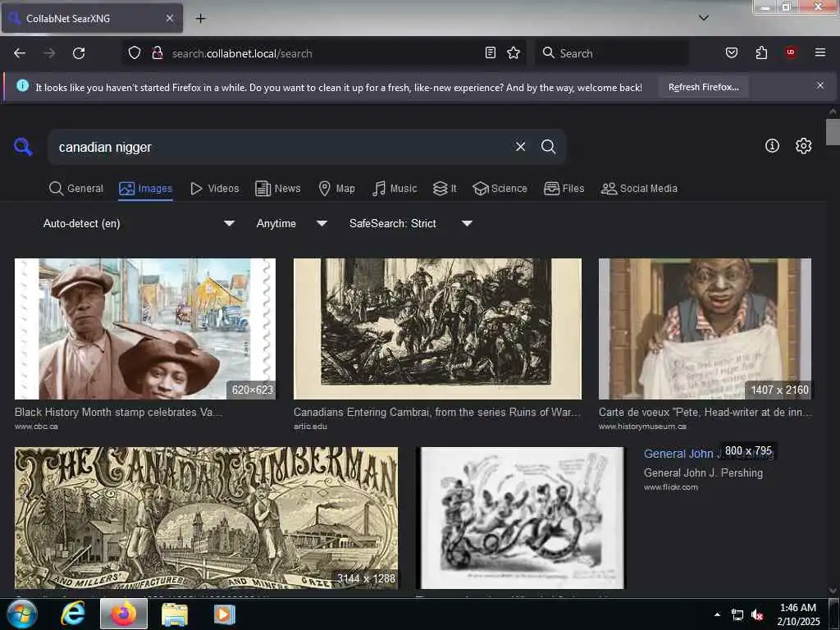Open the Anytime time range dropdown
This screenshot has height=630, width=840.
tap(291, 223)
